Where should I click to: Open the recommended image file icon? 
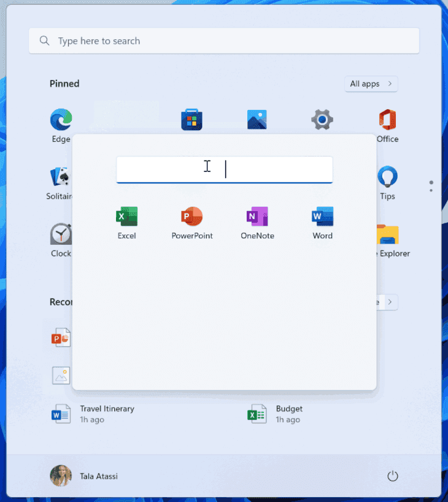(x=61, y=376)
